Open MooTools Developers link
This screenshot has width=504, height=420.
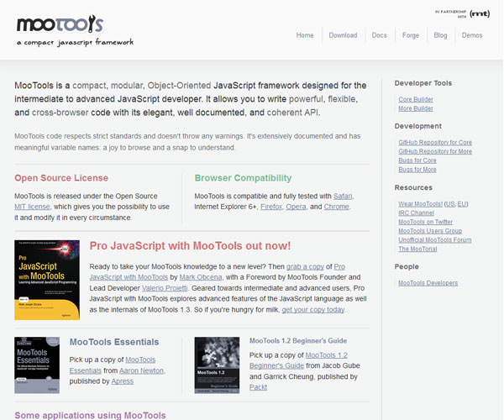point(428,283)
